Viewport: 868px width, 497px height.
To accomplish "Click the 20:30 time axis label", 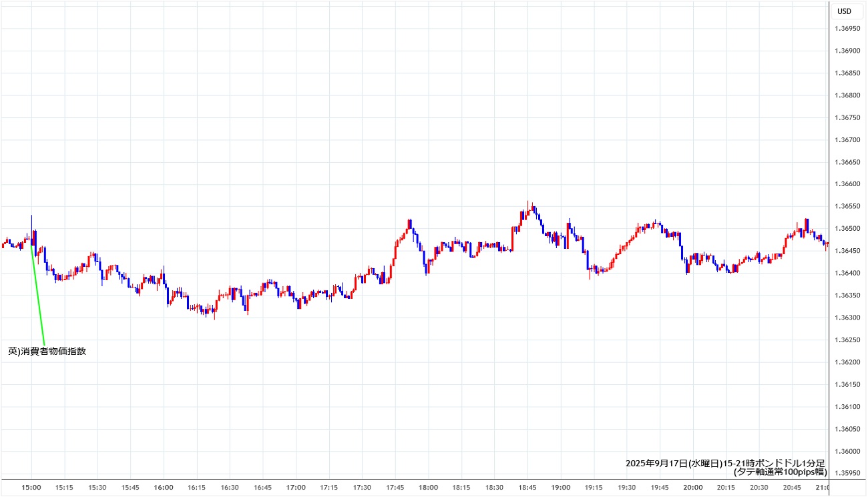I will click(x=758, y=488).
